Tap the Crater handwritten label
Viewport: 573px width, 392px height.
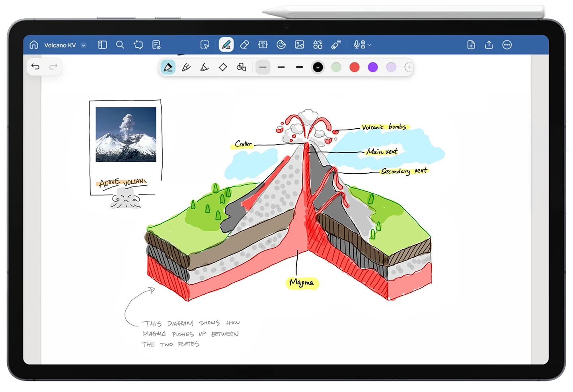click(x=243, y=144)
